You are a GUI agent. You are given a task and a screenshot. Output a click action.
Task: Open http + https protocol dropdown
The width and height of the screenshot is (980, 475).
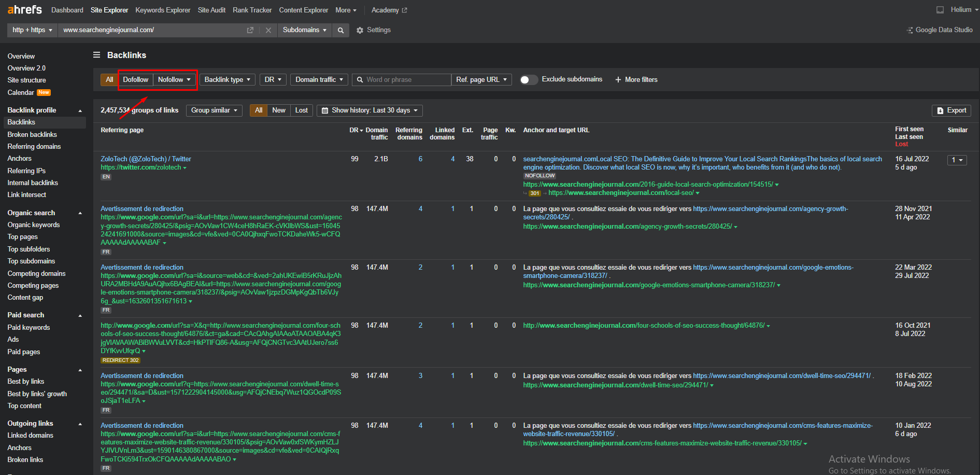click(x=32, y=30)
